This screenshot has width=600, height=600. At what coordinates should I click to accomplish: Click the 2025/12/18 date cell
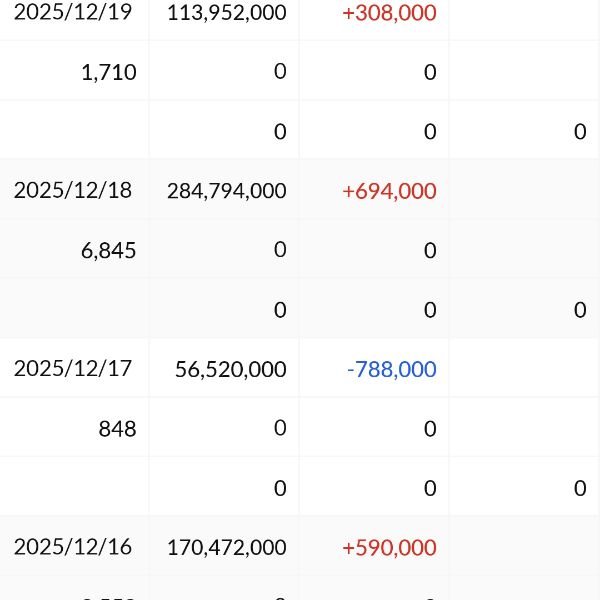(73, 190)
